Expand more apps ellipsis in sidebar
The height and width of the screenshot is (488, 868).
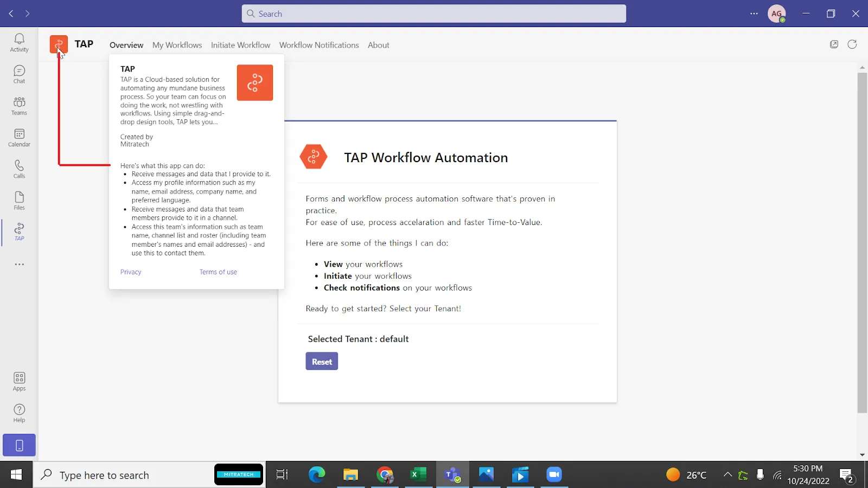(19, 265)
